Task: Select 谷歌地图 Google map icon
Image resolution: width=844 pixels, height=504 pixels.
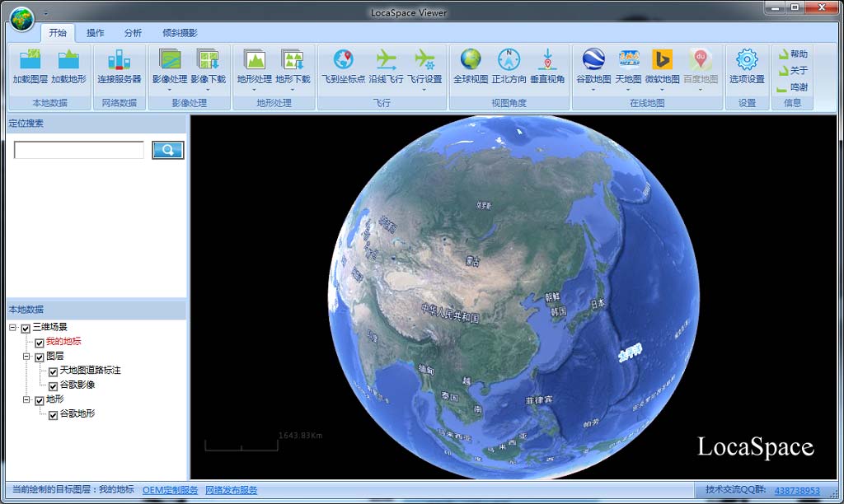Action: point(593,59)
